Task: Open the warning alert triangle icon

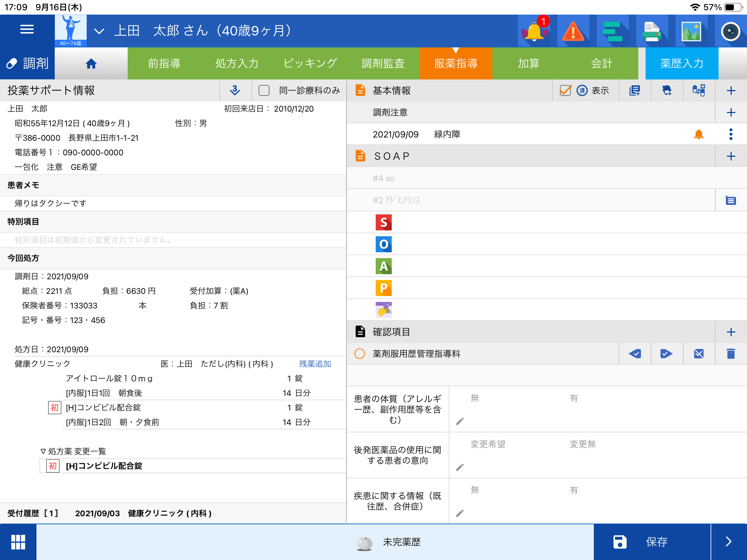Action: click(x=573, y=31)
